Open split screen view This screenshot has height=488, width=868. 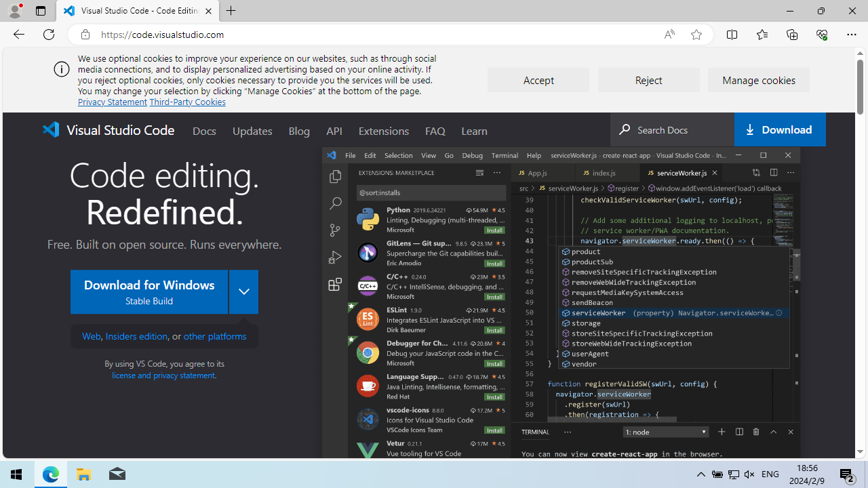click(x=732, y=35)
